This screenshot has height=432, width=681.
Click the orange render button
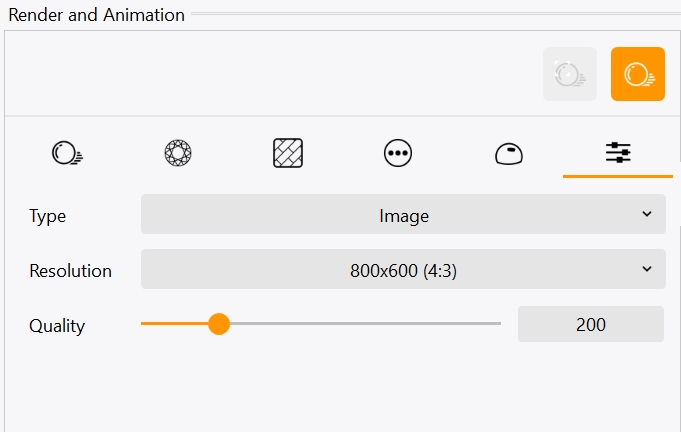pos(637,74)
